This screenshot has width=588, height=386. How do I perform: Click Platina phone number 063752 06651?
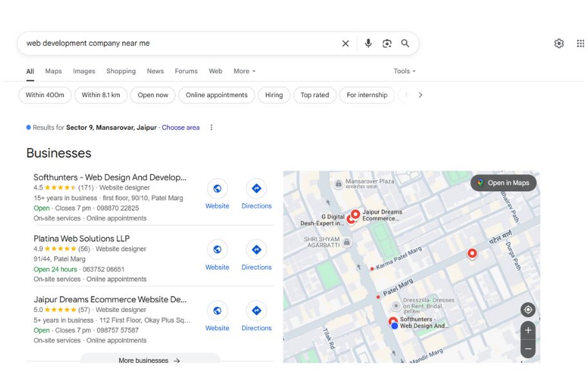pyautogui.click(x=104, y=269)
